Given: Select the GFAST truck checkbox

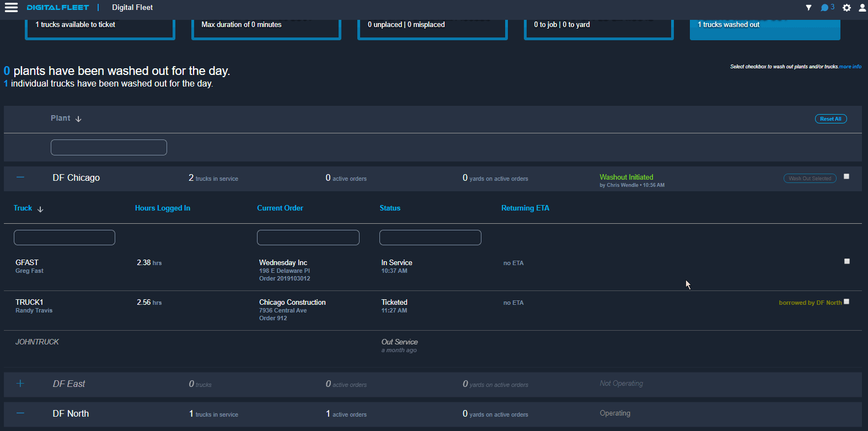Looking at the screenshot, I should (847, 261).
